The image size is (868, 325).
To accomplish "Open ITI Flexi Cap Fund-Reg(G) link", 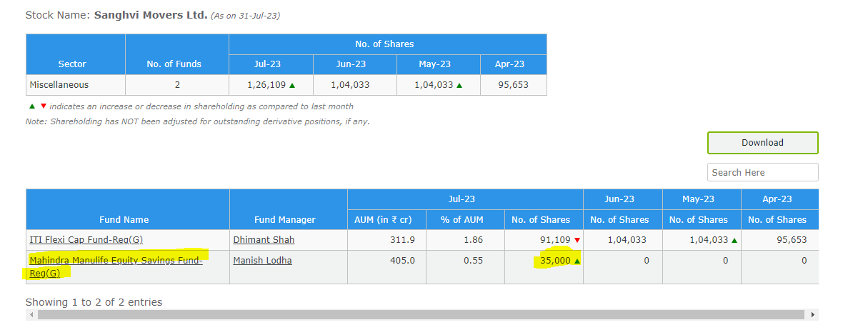I will (x=86, y=240).
